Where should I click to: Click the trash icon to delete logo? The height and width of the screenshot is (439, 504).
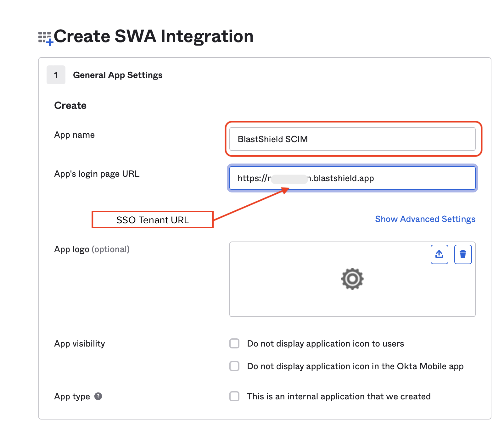[x=463, y=254]
